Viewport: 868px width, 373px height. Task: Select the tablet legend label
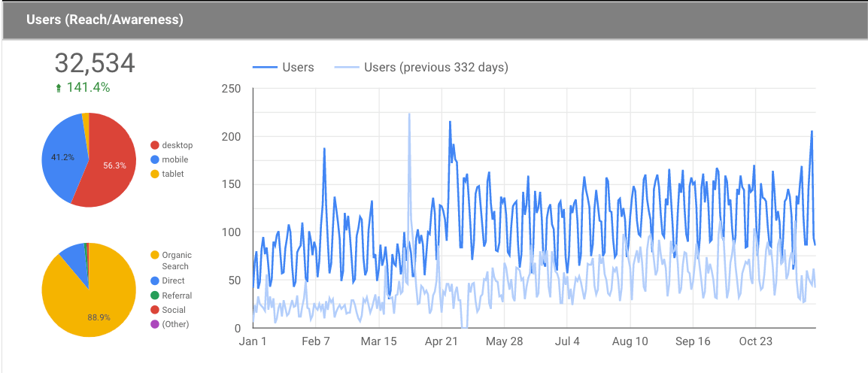pos(173,174)
